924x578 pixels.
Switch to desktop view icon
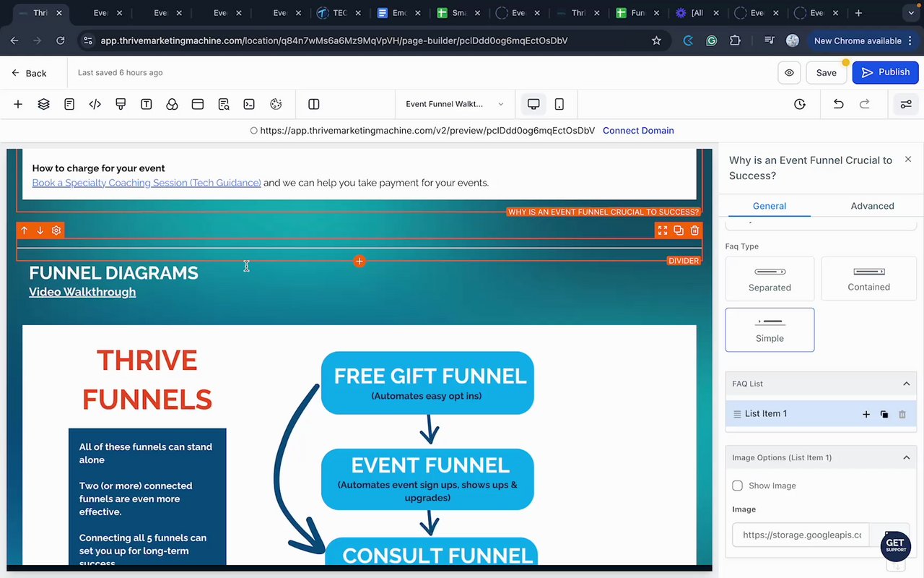(533, 104)
